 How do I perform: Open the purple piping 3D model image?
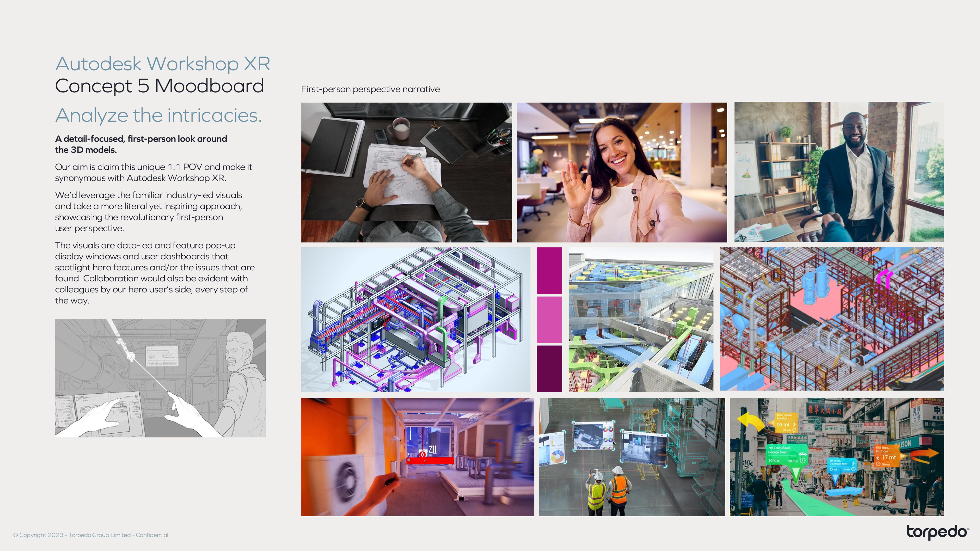pyautogui.click(x=415, y=319)
